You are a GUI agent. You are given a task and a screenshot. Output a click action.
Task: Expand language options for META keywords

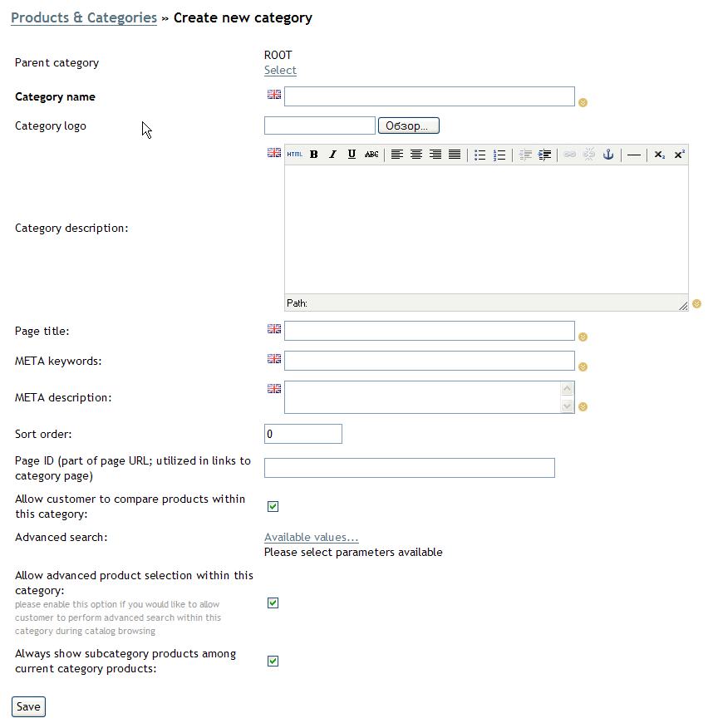point(583,366)
